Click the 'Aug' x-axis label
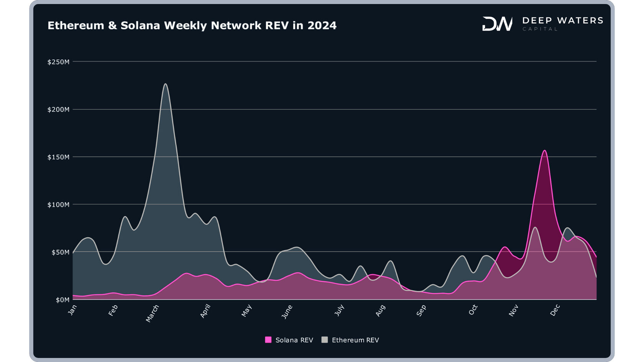This screenshot has height=362, width=644. pos(380,311)
